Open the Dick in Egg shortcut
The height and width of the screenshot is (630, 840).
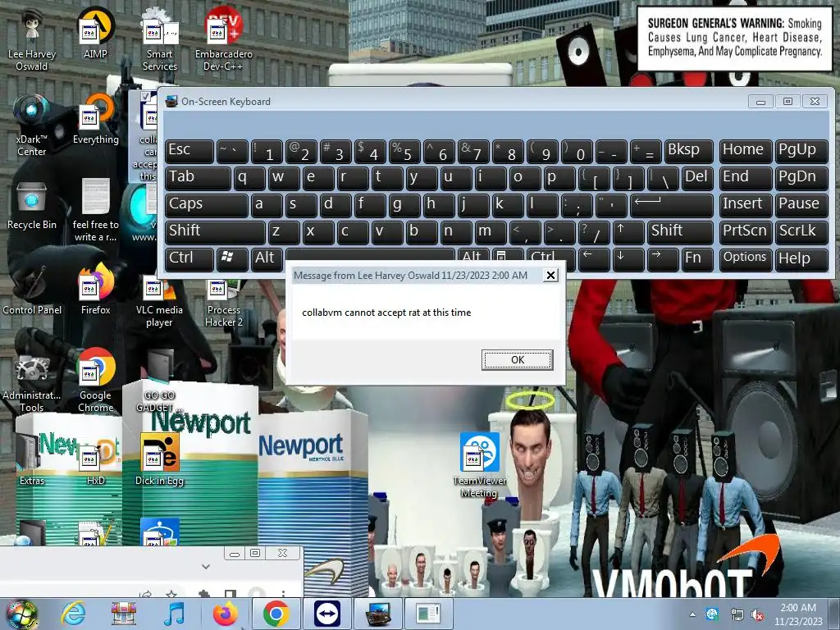pyautogui.click(x=159, y=461)
